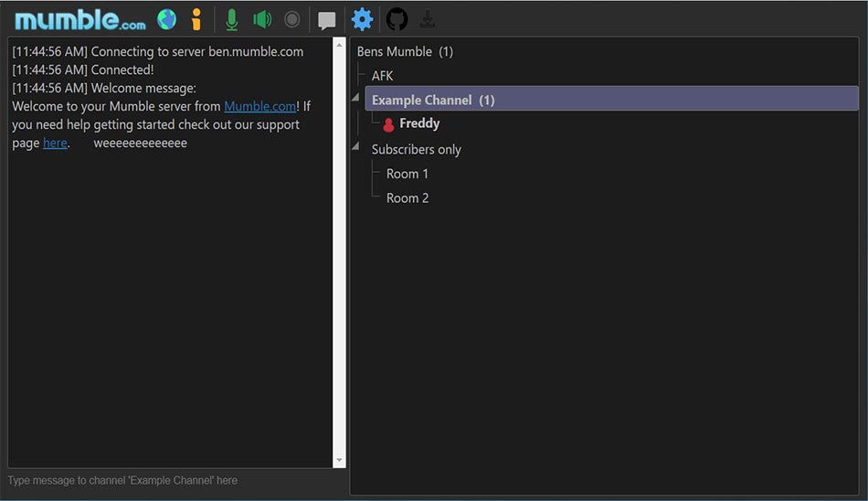Viewport: 868px width, 501px height.
Task: Click the grayed-out download icon
Action: pyautogui.click(x=427, y=19)
